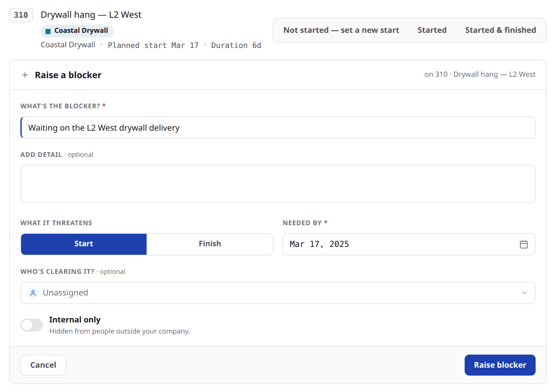556x392 pixels.
Task: Click the 310 task number badge
Action: click(21, 15)
